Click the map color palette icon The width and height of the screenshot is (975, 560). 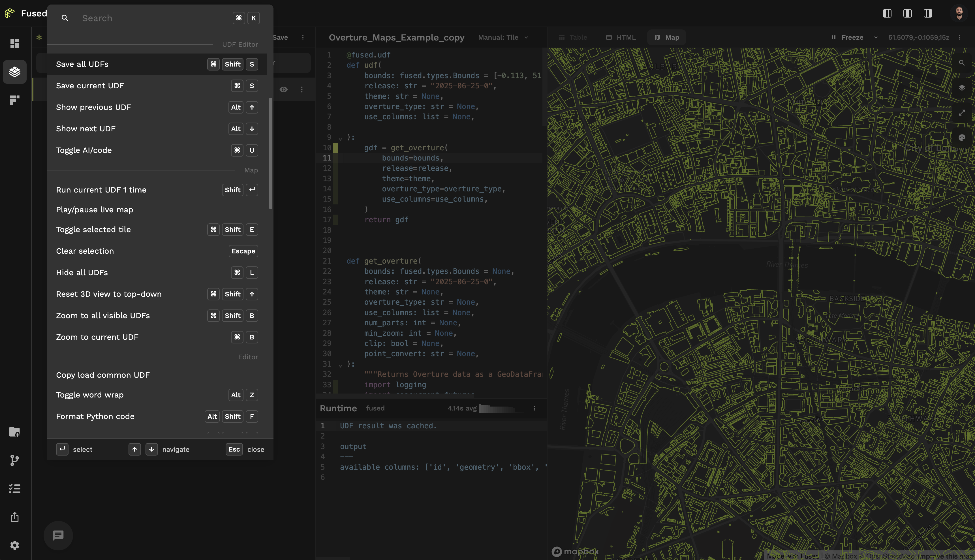[x=961, y=138]
